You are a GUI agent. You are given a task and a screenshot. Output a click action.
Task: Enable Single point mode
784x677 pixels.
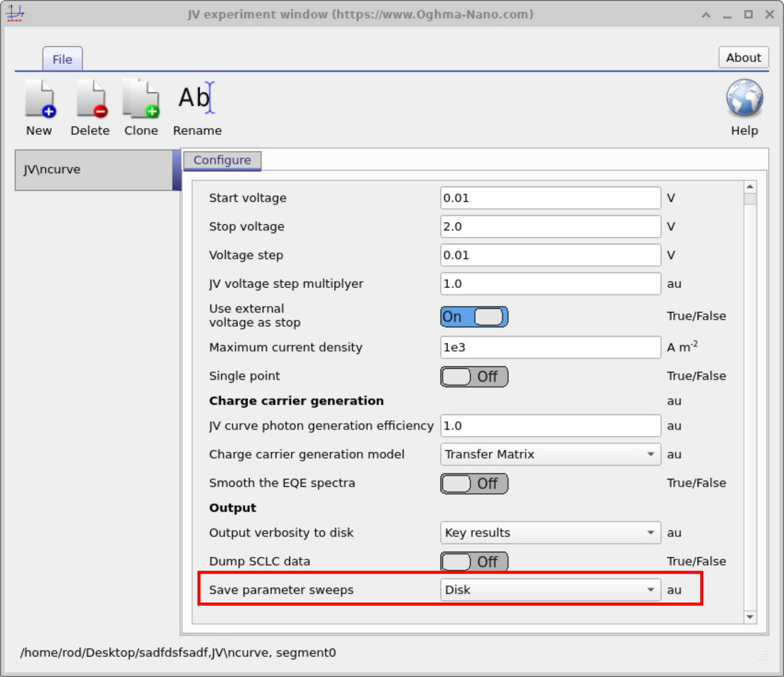(473, 376)
